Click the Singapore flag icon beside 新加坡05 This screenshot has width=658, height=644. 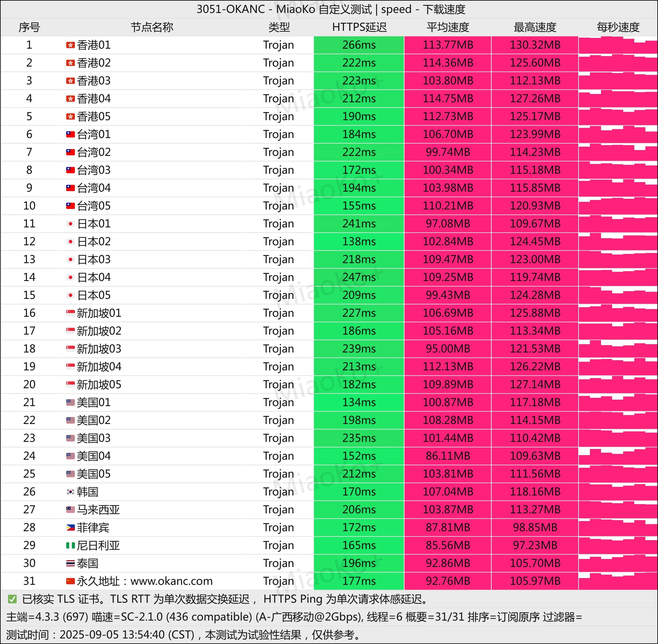click(70, 385)
